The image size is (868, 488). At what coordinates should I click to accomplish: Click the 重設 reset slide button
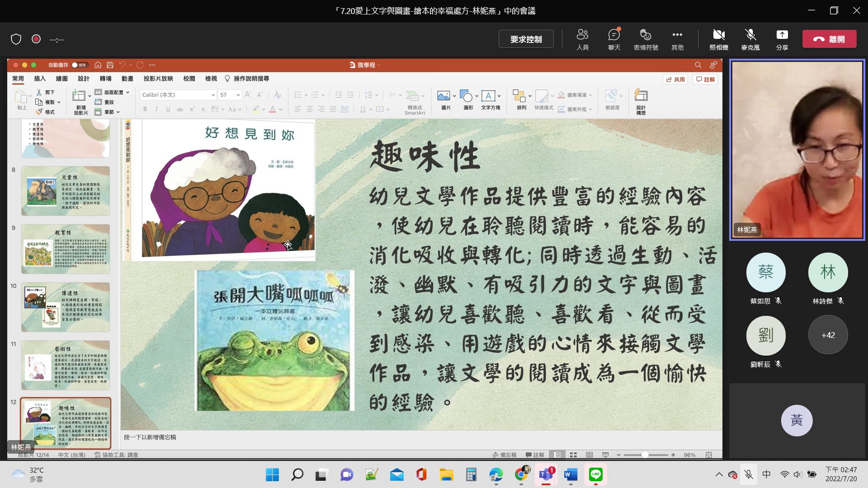click(104, 102)
